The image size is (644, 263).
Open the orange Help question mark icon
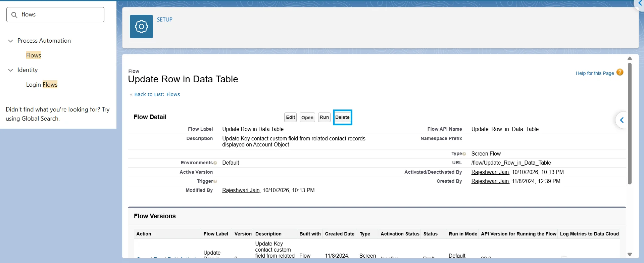pos(620,72)
